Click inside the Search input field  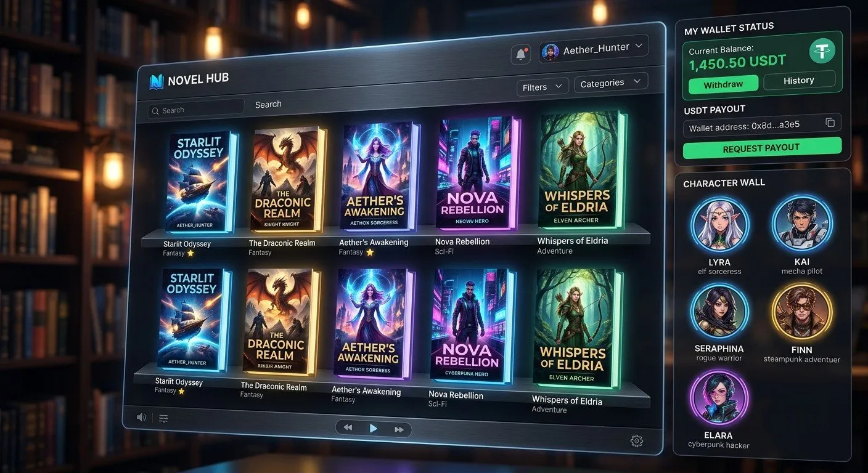pyautogui.click(x=196, y=109)
